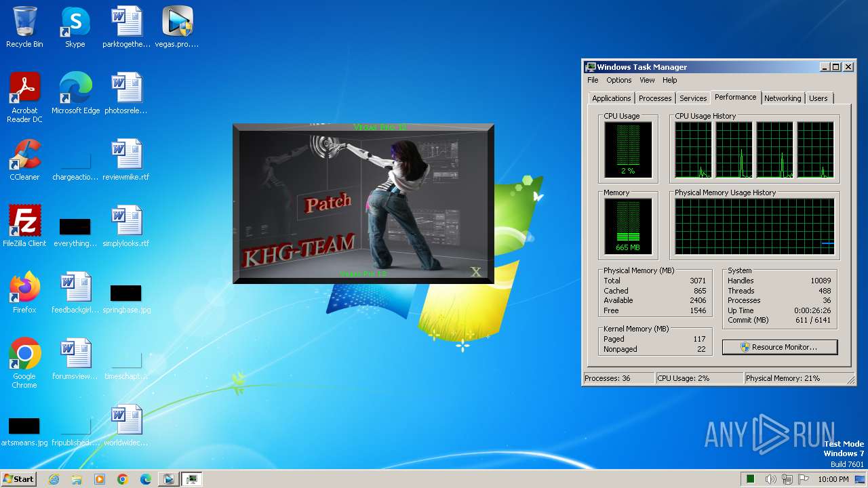The width and height of the screenshot is (868, 488).
Task: Open Resource Monitor from Task Manager
Action: click(x=780, y=347)
